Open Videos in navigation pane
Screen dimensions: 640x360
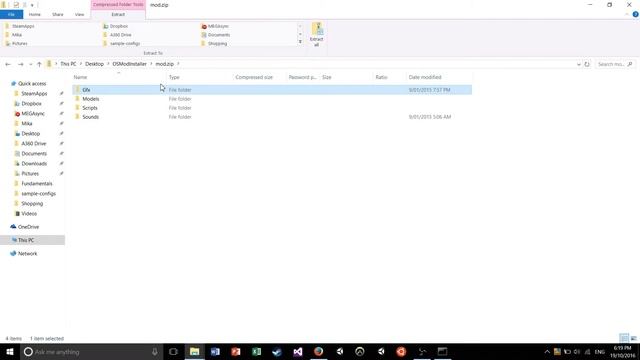coord(29,213)
